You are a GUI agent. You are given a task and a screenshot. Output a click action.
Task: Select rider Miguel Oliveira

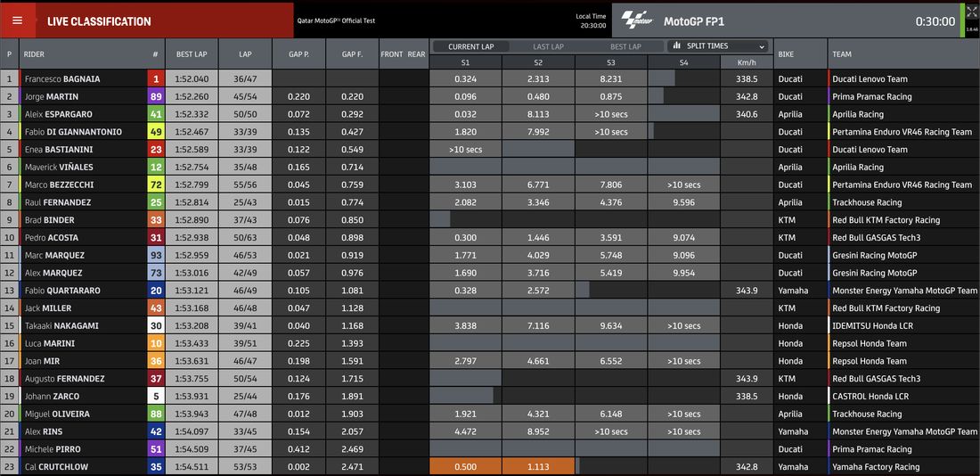click(x=57, y=414)
